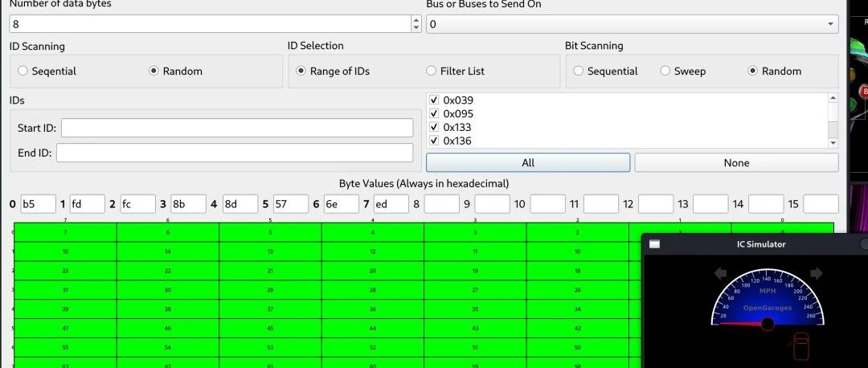Increase the number of data bytes

point(416,20)
